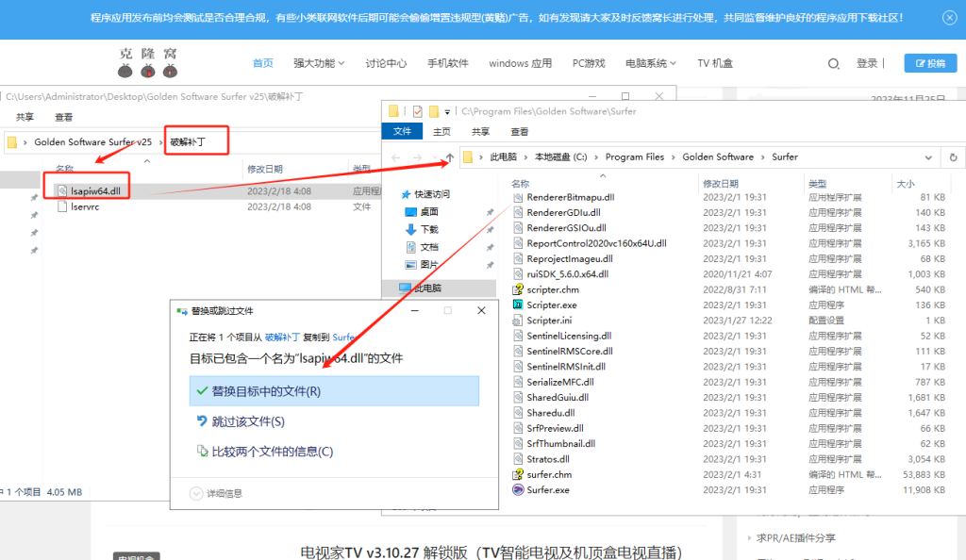Screen dimensions: 966x560
Task: Select the RendererBitmapu.dll file icon
Action: 518,197
